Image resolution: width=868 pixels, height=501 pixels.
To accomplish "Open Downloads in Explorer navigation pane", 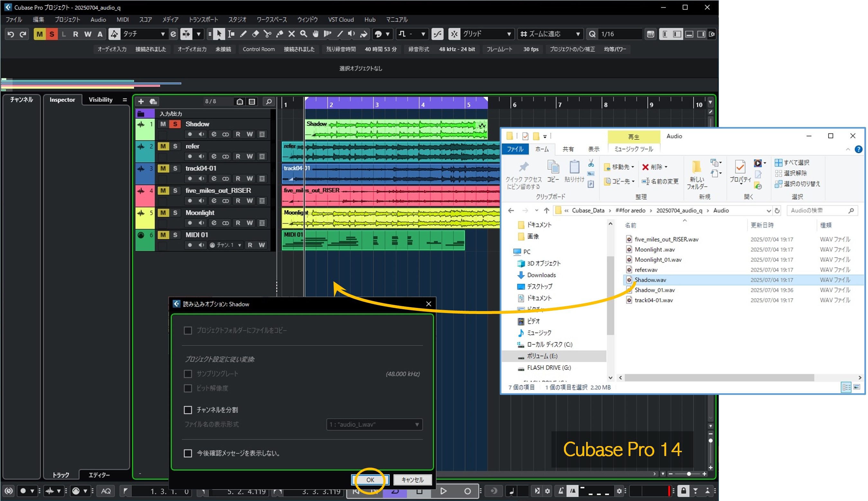I will pos(541,275).
